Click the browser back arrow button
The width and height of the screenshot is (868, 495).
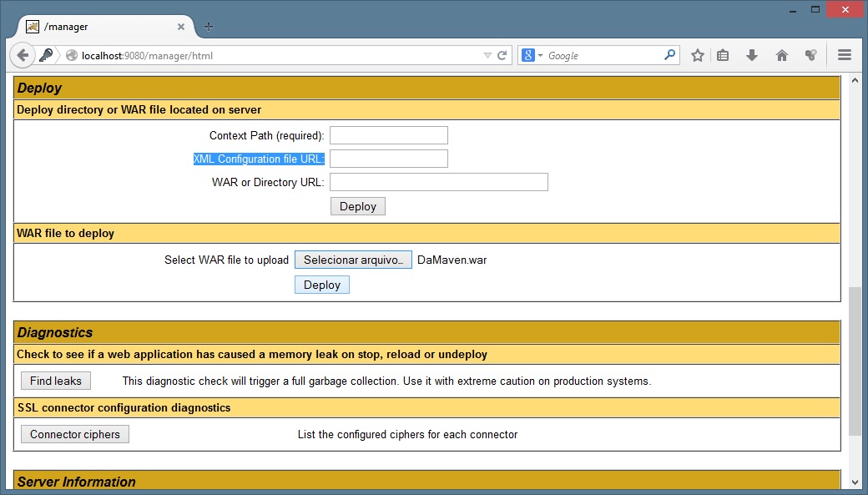coord(23,55)
